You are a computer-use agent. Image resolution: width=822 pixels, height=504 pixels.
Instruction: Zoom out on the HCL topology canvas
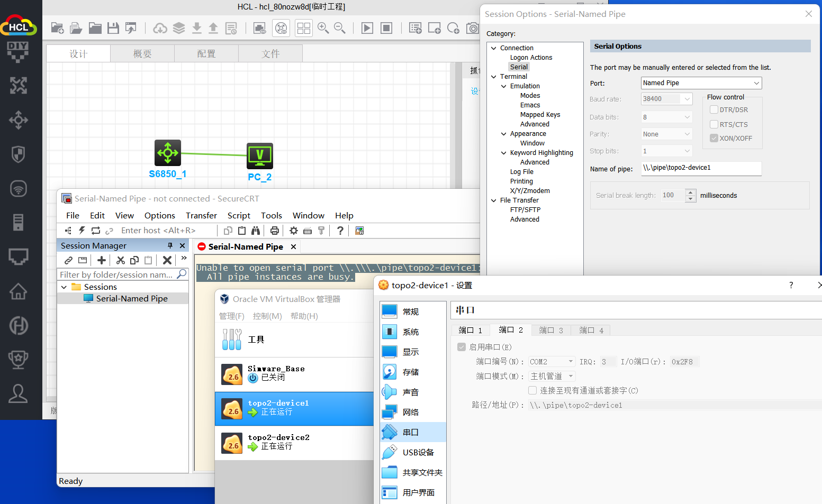340,28
